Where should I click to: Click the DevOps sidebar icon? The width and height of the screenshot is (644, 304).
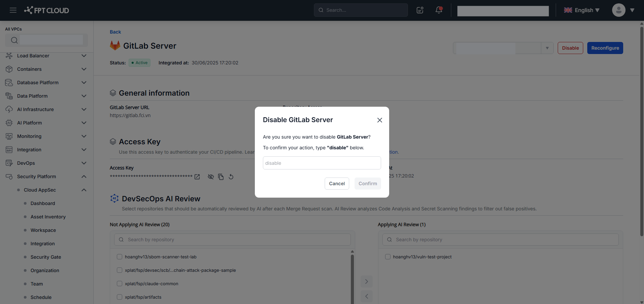pyautogui.click(x=9, y=163)
